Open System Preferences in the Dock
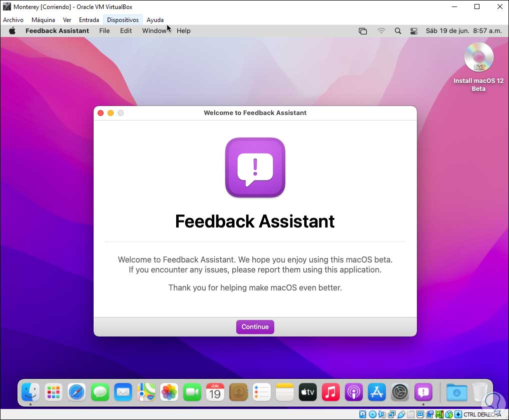Viewport: 509px width, 420px height. click(400, 392)
